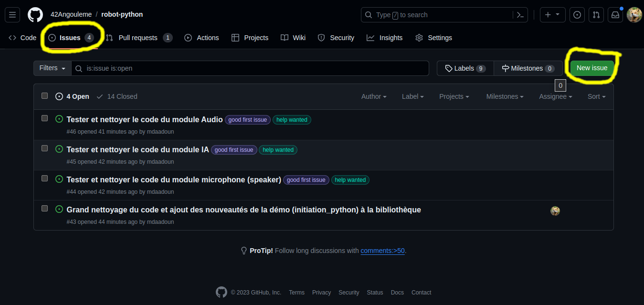Click the footer GitHub logo
644x305 pixels.
pos(222,292)
